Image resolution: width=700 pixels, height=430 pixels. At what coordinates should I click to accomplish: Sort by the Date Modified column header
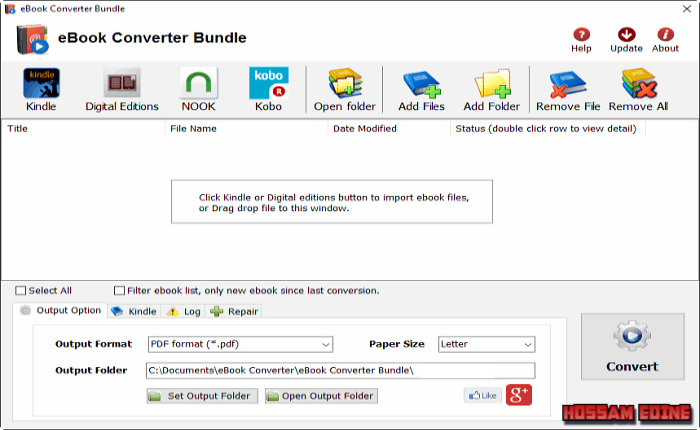389,129
